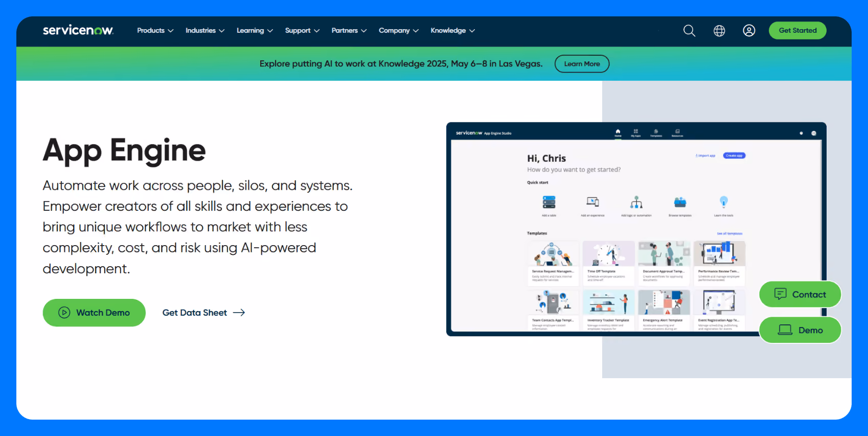
Task: Play the Watch Demo video button
Action: tap(94, 313)
